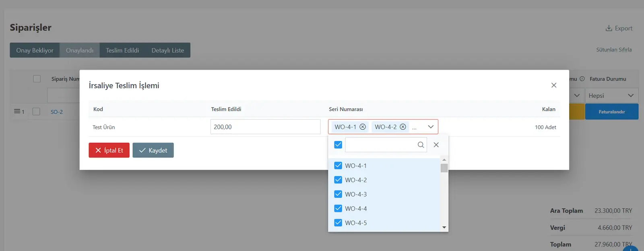Viewport: 644px width, 251px height.
Task: Uncheck serial number WO-4-1
Action: coord(338,166)
